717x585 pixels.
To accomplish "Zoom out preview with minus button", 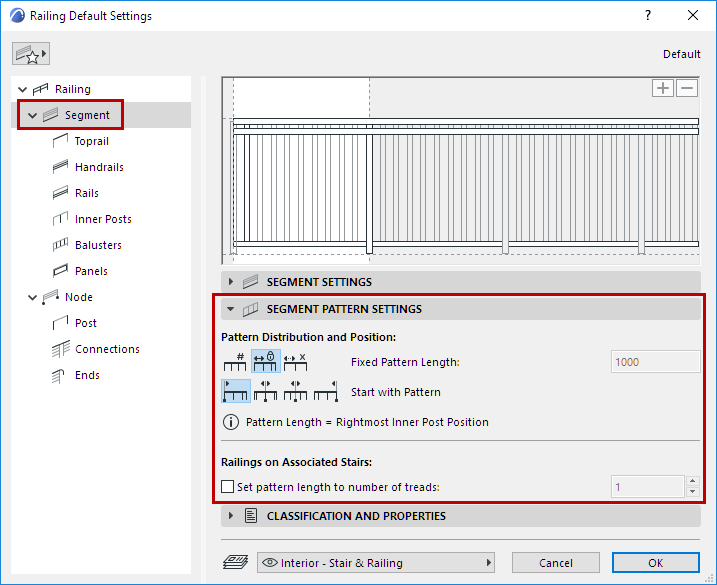I will coord(686,88).
